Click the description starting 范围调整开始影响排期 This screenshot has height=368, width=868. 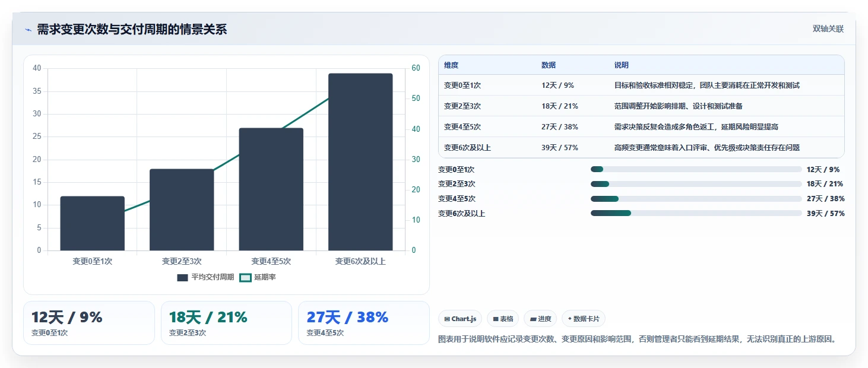click(679, 106)
